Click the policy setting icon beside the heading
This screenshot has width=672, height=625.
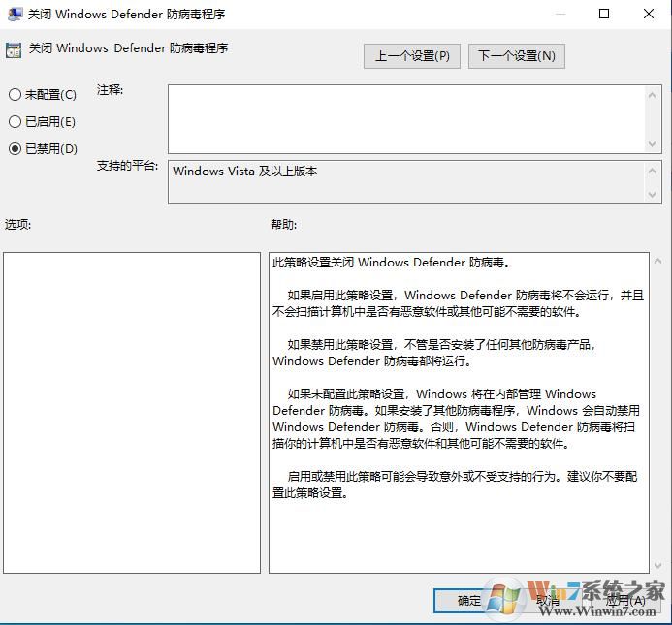point(14,50)
